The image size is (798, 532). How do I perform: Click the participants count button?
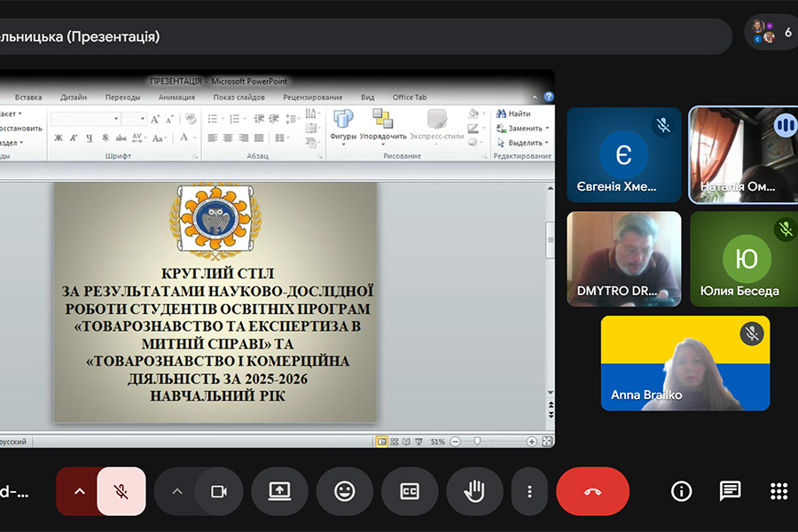point(771,33)
